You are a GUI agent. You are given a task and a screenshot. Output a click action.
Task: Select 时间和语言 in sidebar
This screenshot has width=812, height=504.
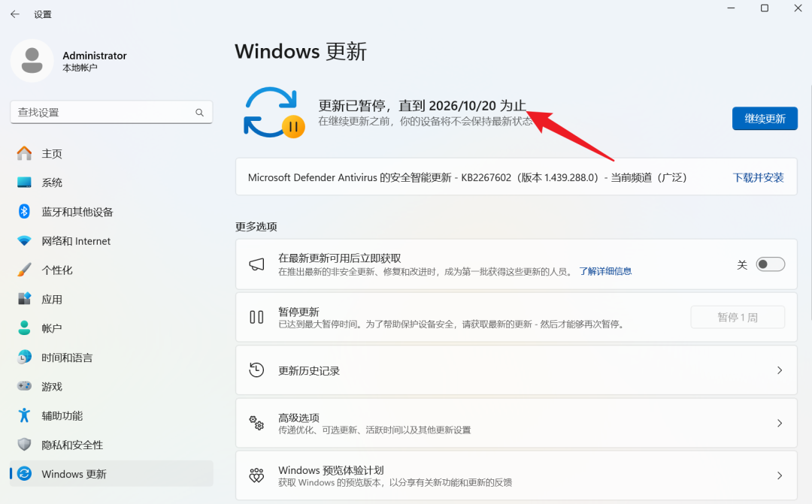pos(67,358)
